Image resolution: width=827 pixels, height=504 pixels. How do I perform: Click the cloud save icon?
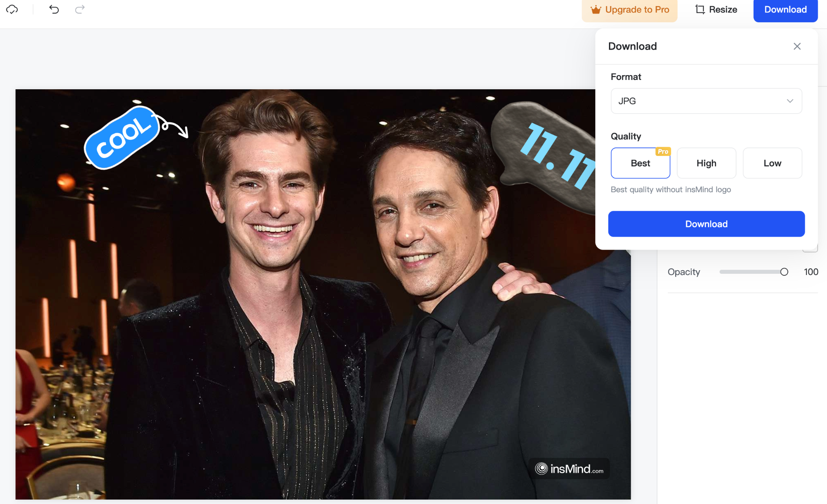(12, 9)
